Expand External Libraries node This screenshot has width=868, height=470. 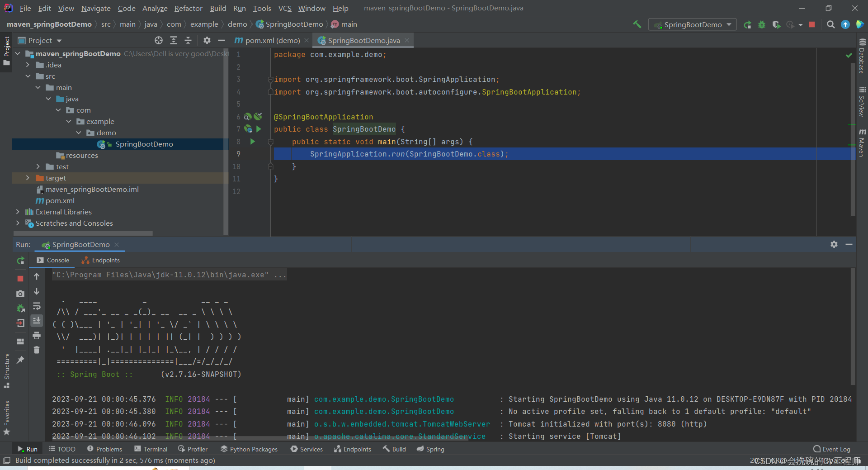tap(18, 212)
